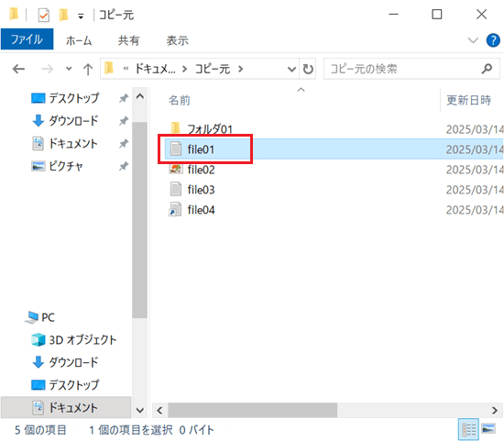504x441 pixels.
Task: Click ドキュメ... in the address path
Action: 155,69
